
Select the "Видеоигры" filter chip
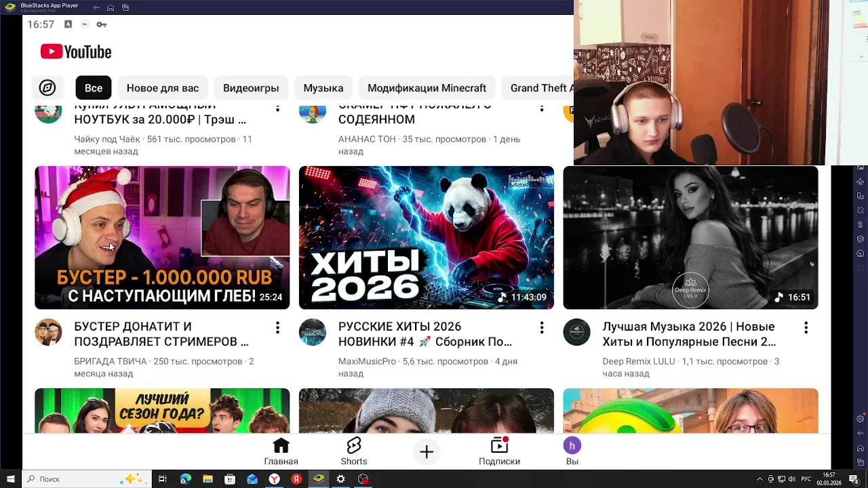pos(251,88)
